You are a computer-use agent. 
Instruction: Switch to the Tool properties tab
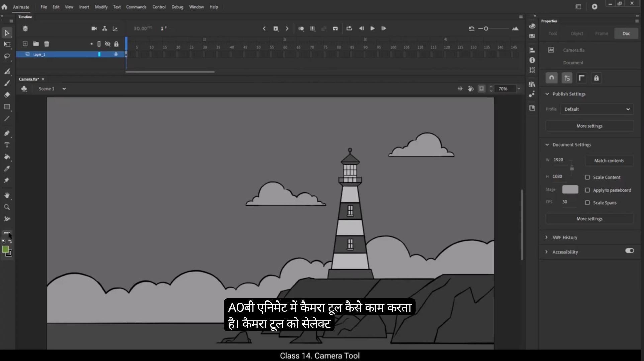pos(553,34)
